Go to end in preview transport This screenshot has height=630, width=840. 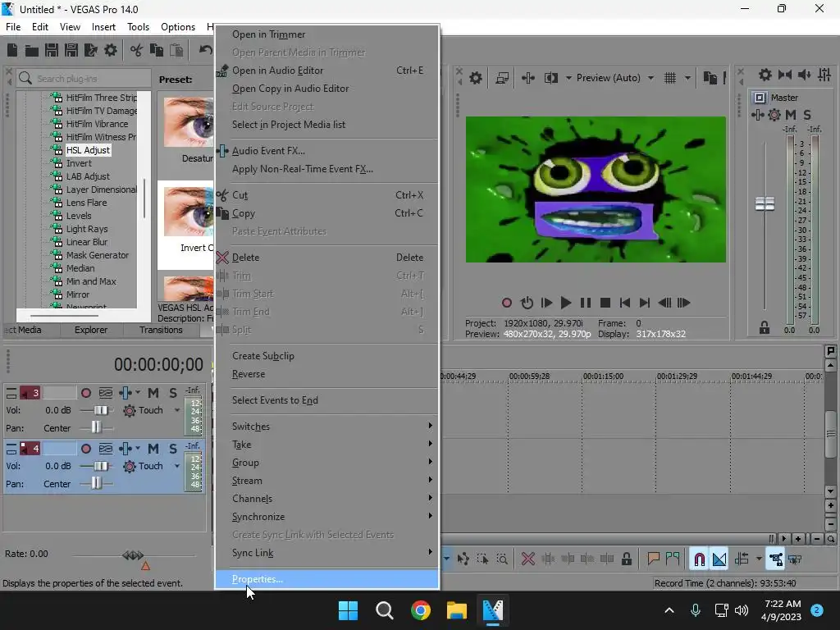click(645, 304)
